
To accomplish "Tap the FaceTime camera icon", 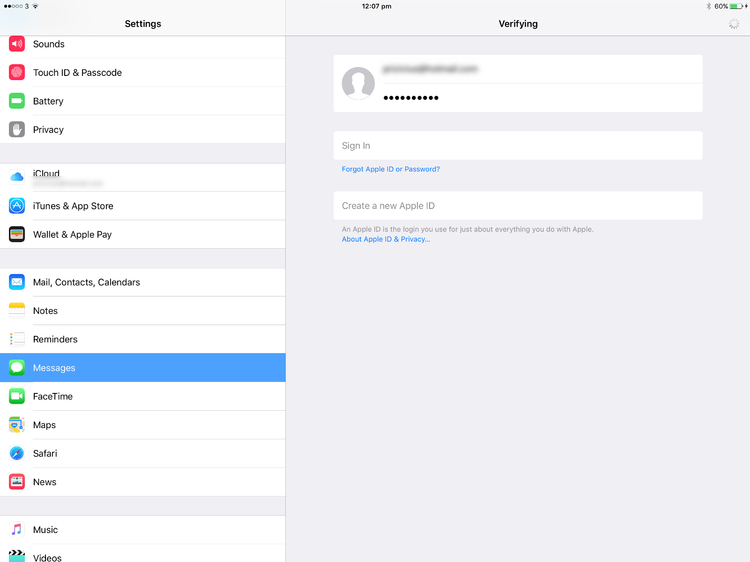I will [x=17, y=397].
